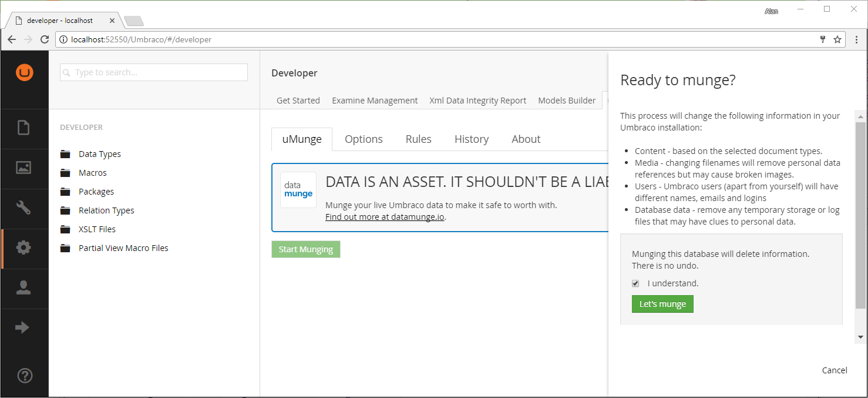Screen dimensions: 868x398
Task: Click the Ready to munge? heading
Action: pos(678,81)
